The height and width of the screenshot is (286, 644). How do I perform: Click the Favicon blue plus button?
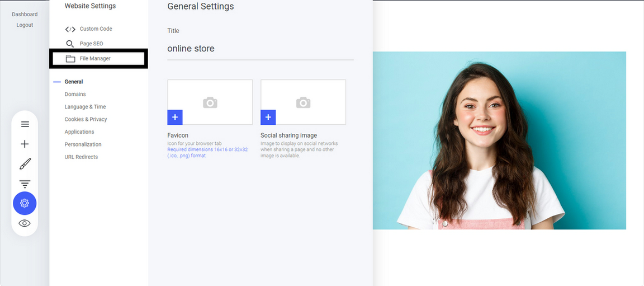(x=175, y=117)
